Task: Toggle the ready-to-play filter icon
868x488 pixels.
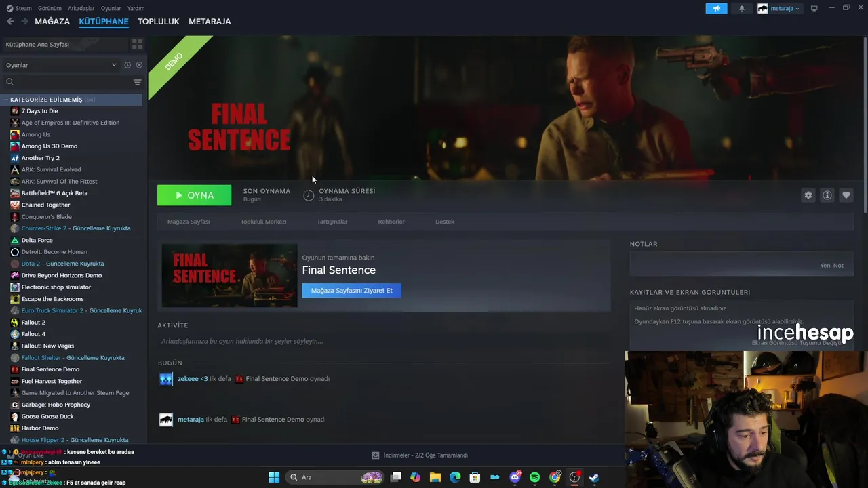Action: tap(139, 65)
